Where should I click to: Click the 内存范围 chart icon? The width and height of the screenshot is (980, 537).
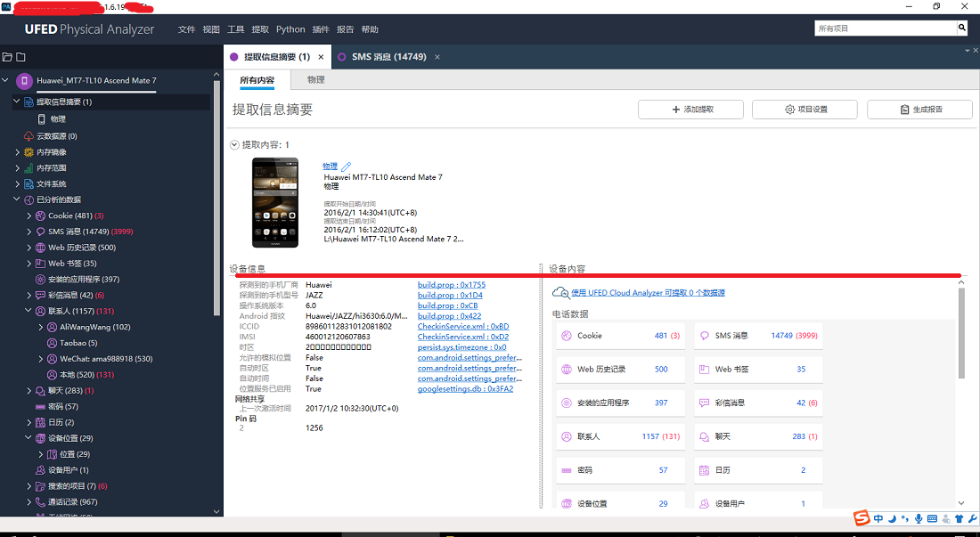coord(29,168)
